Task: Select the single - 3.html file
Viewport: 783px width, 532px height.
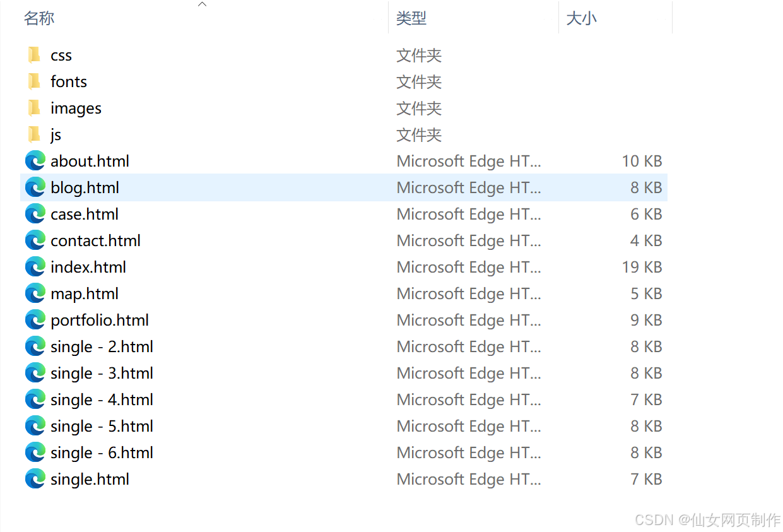Action: (x=101, y=372)
